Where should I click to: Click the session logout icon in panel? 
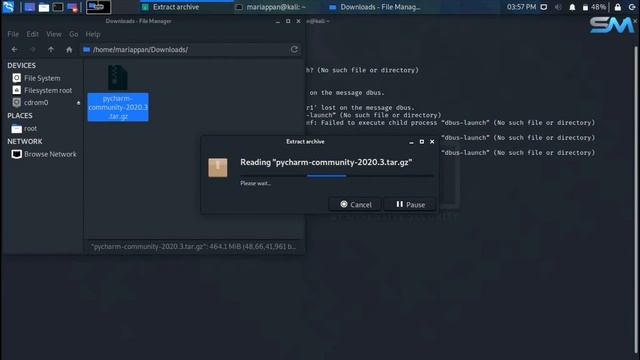click(632, 7)
